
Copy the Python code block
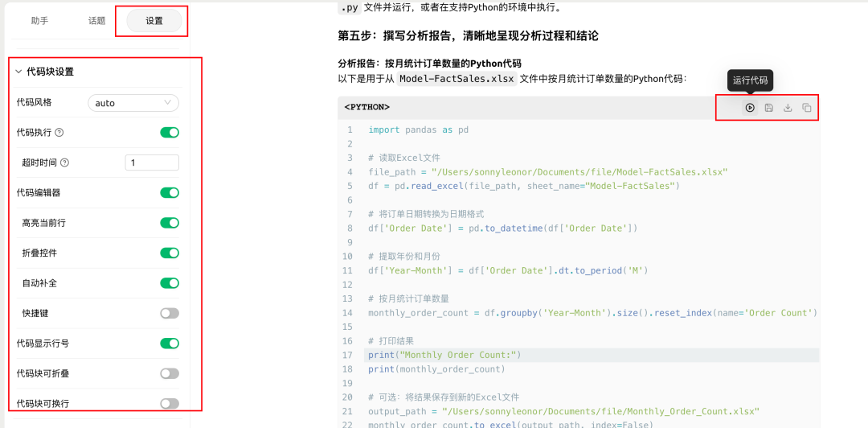(807, 108)
